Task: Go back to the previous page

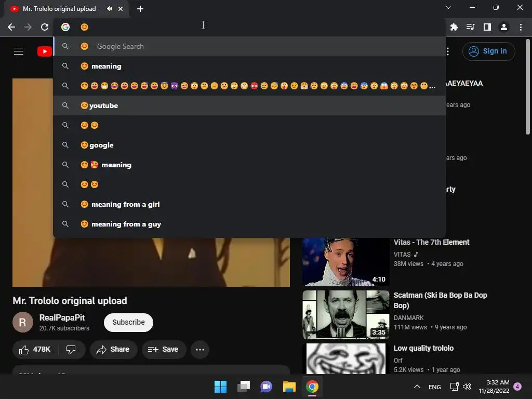Action: point(11,27)
